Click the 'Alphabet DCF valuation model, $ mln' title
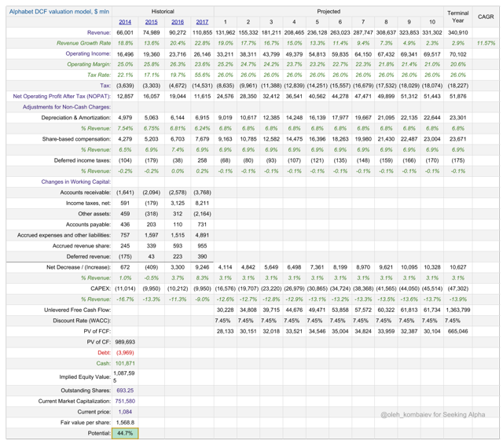Screen dimensions: 503x448 pos(59,12)
